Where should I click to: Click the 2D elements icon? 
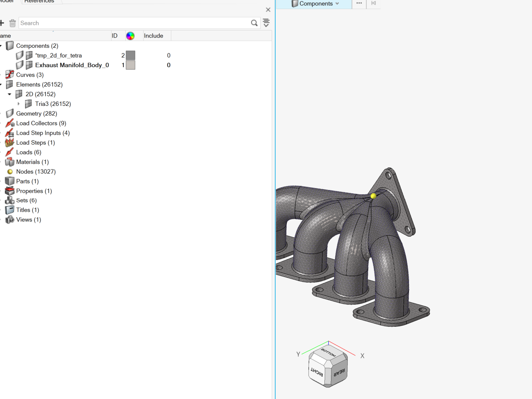click(x=19, y=94)
